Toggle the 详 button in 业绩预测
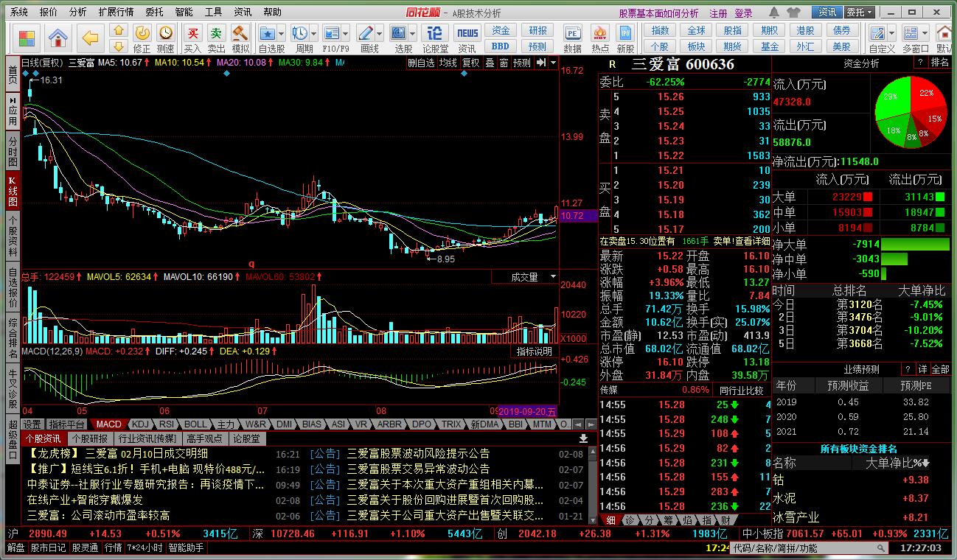Screen dimensions: 957x560 point(922,369)
